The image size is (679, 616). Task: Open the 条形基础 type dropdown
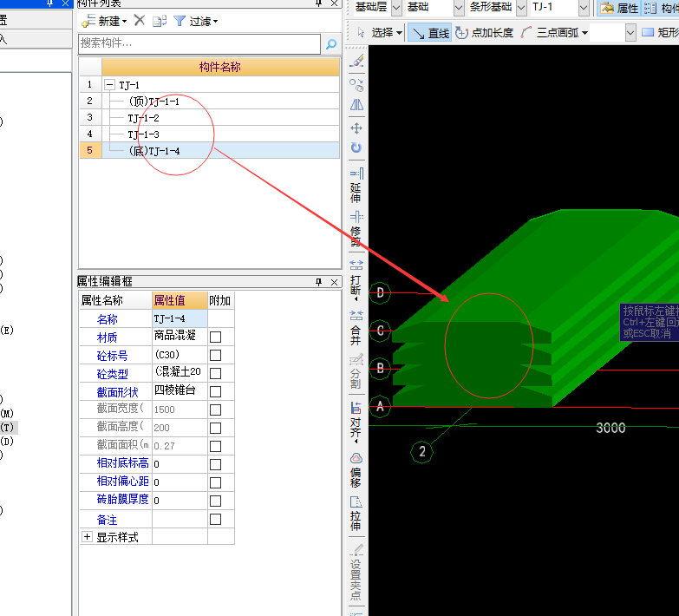tap(521, 7)
